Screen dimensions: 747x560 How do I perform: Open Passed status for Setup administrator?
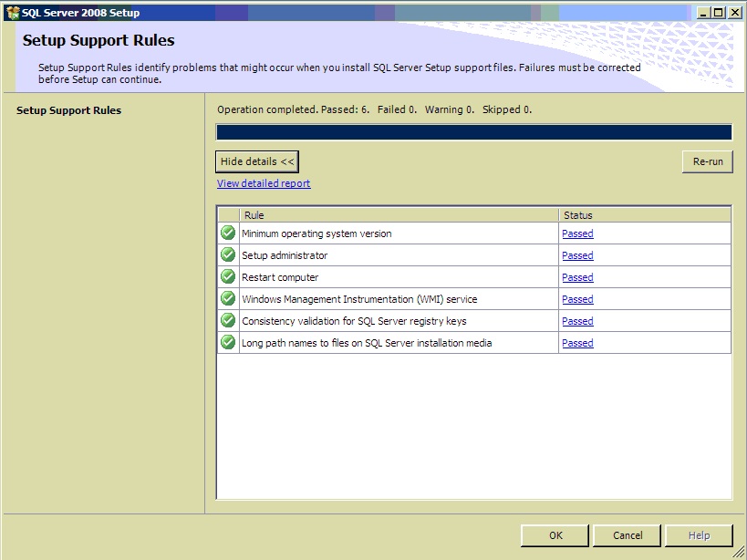click(577, 255)
